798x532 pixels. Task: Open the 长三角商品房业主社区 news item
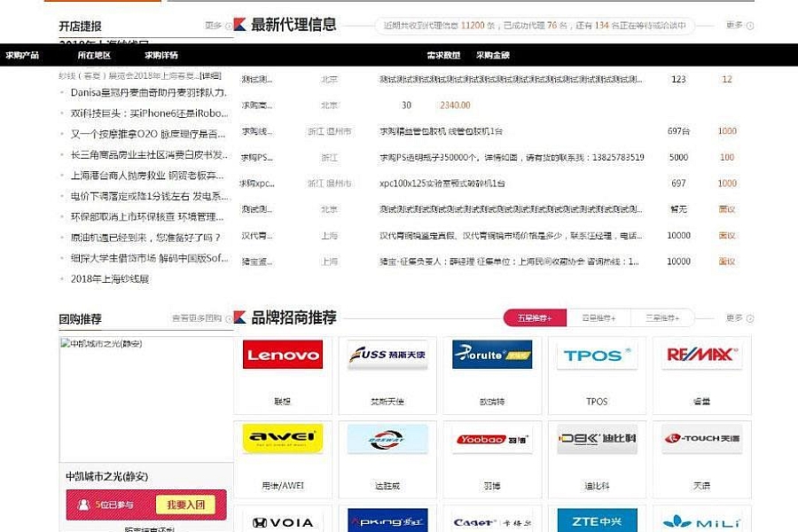[x=150, y=155]
